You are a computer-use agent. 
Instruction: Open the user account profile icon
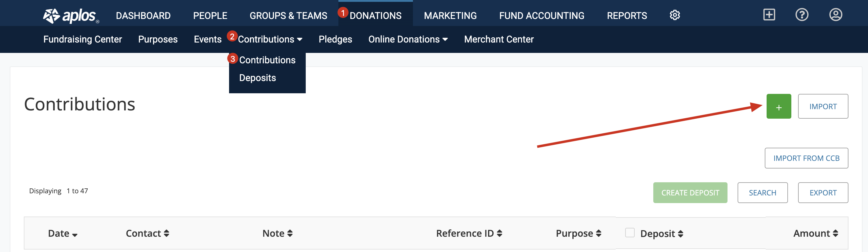(835, 15)
